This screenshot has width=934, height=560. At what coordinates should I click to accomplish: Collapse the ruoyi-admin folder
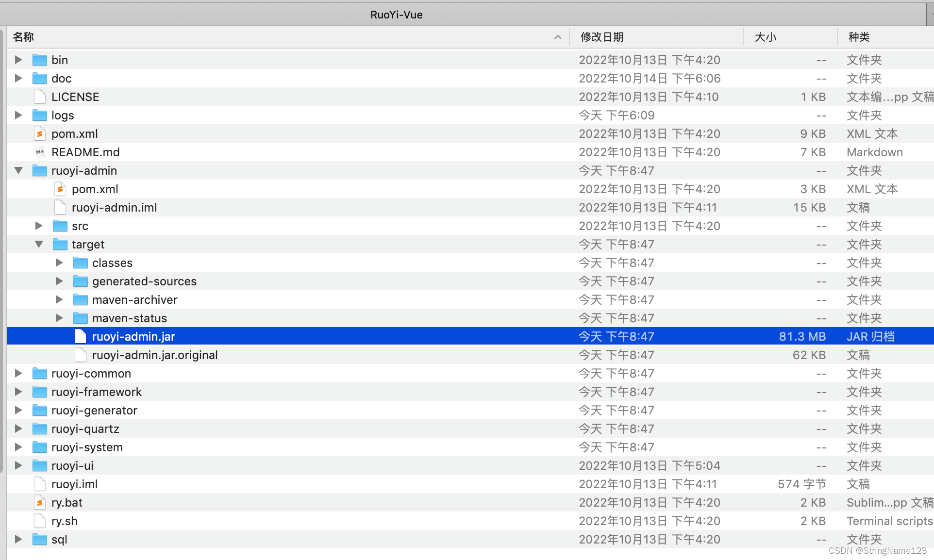coord(18,170)
